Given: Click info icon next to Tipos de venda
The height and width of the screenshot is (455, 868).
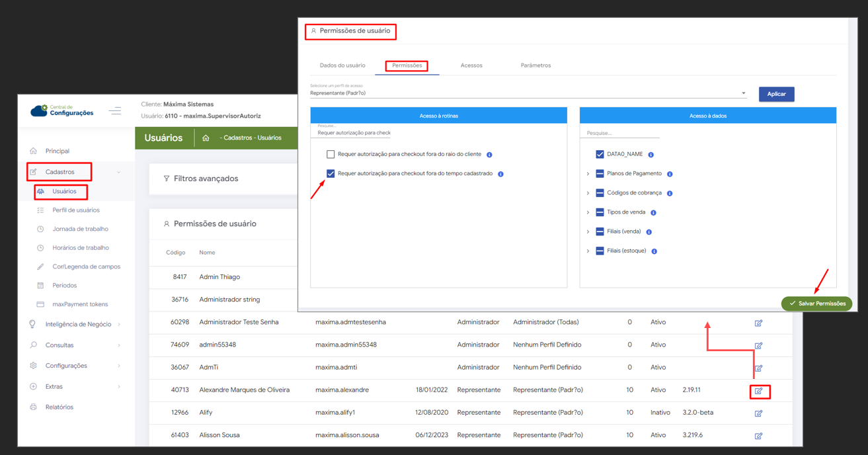Looking at the screenshot, I should [x=653, y=213].
